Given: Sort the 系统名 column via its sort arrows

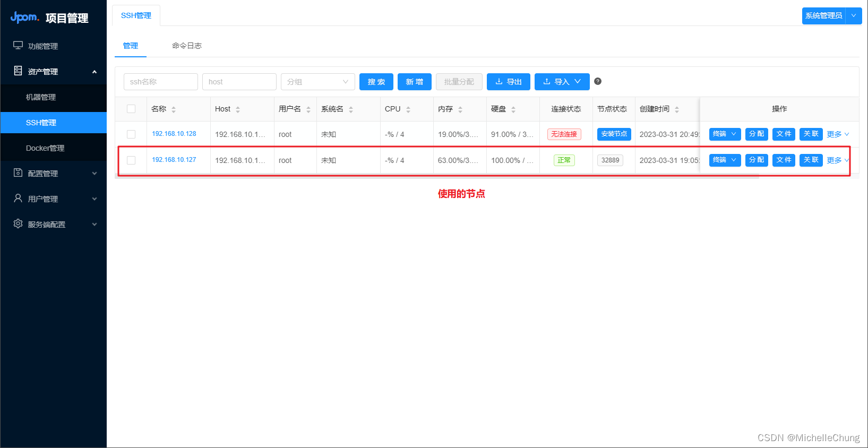Looking at the screenshot, I should (x=351, y=109).
